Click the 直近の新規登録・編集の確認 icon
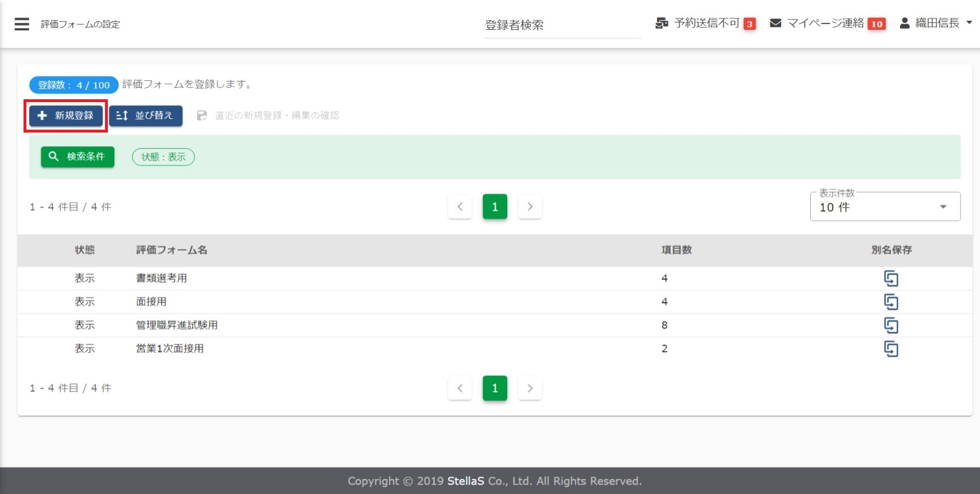The image size is (980, 494). pos(202,116)
